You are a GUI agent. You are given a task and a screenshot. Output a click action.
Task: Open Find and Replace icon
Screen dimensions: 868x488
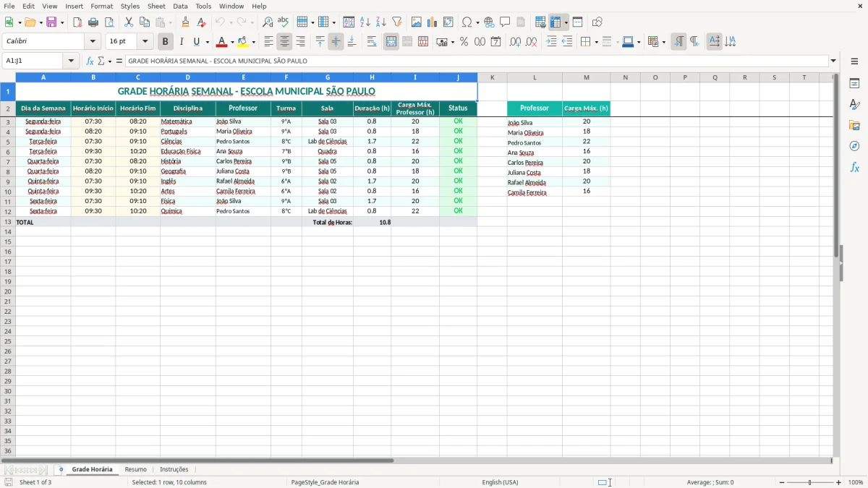pyautogui.click(x=268, y=22)
